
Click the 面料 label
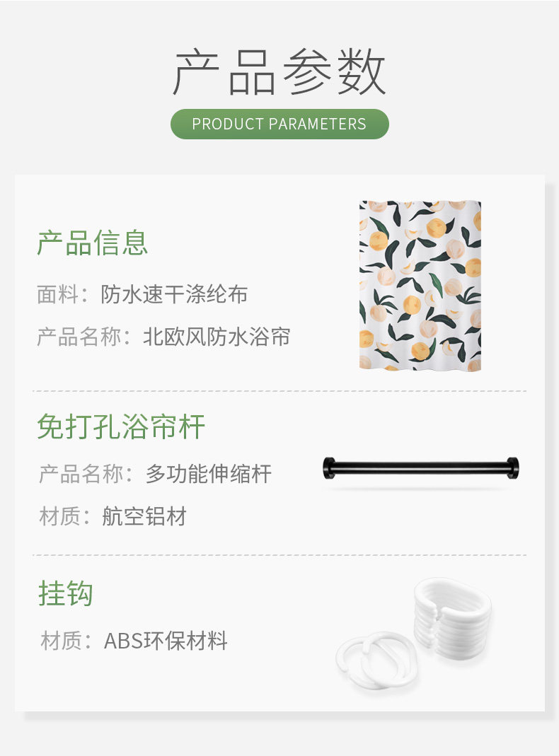(x=57, y=294)
